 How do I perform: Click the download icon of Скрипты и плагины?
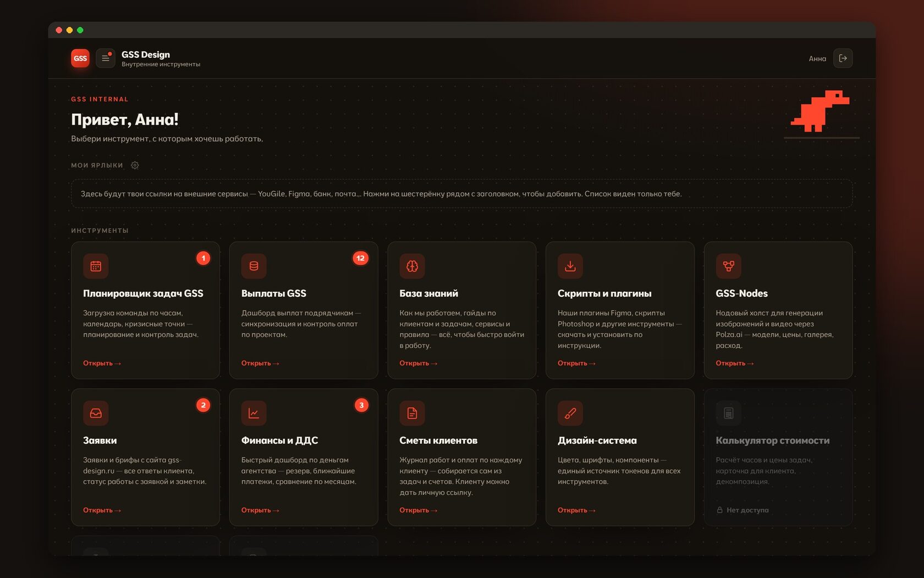tap(570, 266)
